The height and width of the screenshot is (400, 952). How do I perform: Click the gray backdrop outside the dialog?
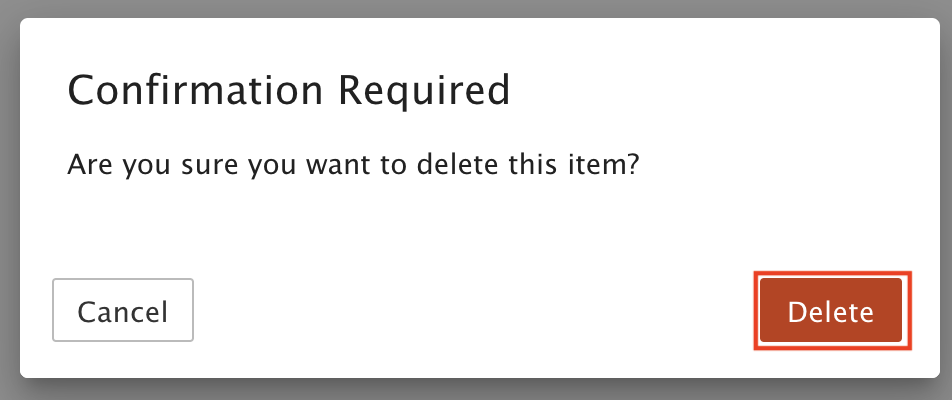pyautogui.click(x=476, y=390)
